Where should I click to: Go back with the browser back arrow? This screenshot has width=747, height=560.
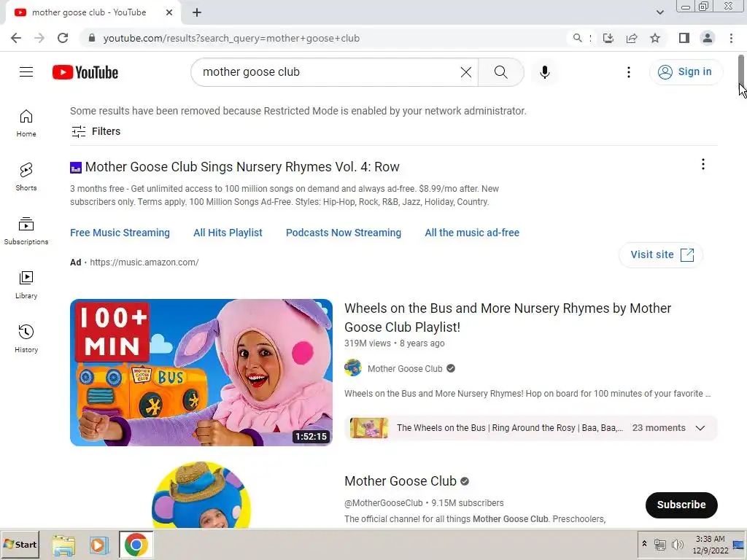click(x=16, y=38)
